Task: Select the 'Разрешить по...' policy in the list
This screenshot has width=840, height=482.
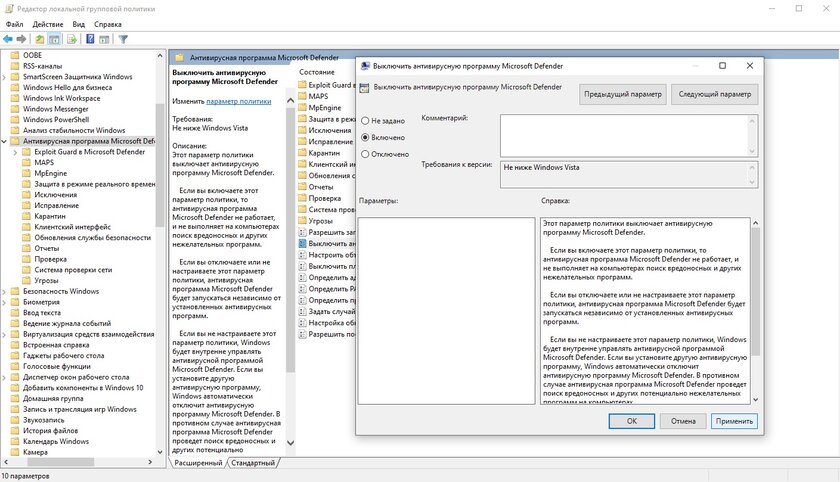Action: [x=327, y=334]
